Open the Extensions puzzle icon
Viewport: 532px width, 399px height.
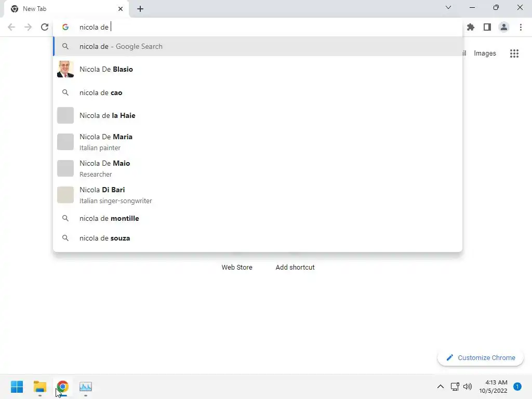pyautogui.click(x=471, y=27)
